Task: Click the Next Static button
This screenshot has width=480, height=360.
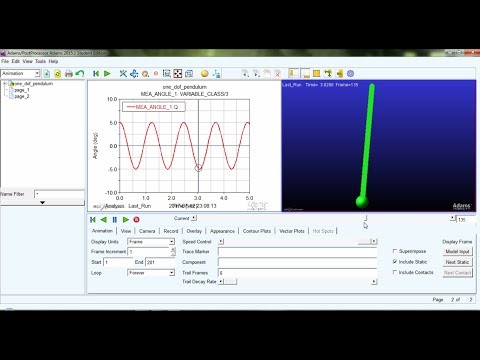Action: (457, 262)
